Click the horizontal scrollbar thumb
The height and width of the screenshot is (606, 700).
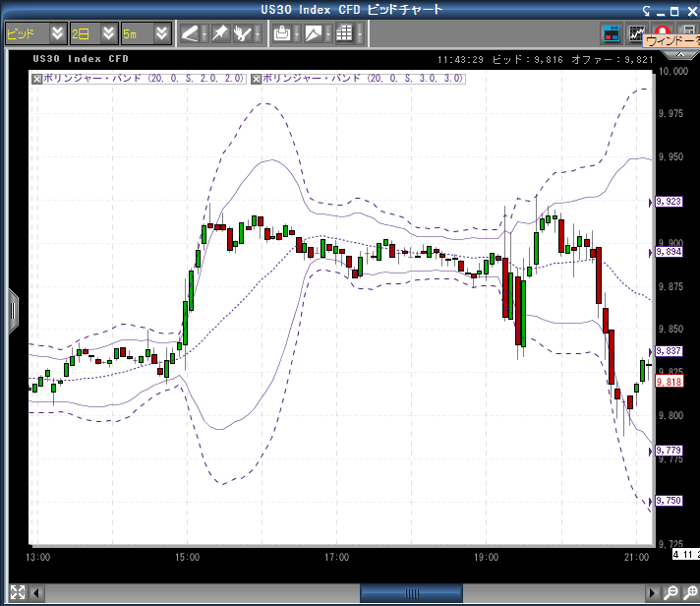[411, 592]
